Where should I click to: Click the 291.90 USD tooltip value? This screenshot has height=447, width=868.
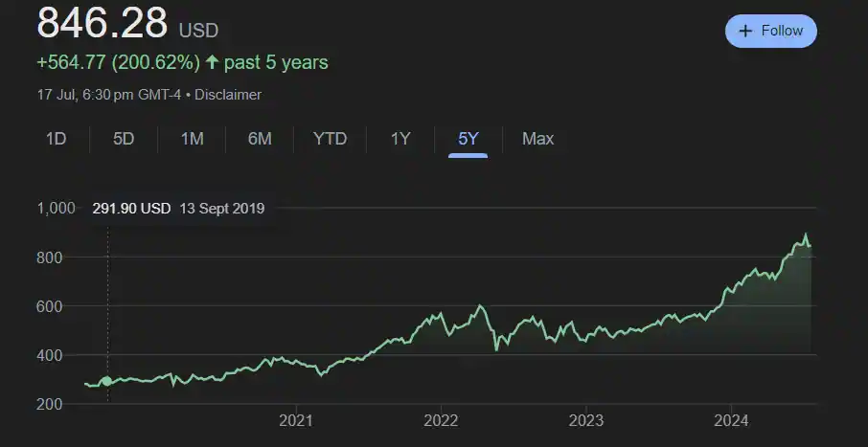click(x=131, y=209)
